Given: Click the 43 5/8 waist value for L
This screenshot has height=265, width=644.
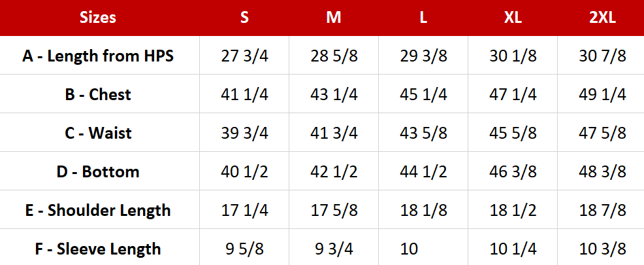Looking at the screenshot, I should (x=423, y=133).
